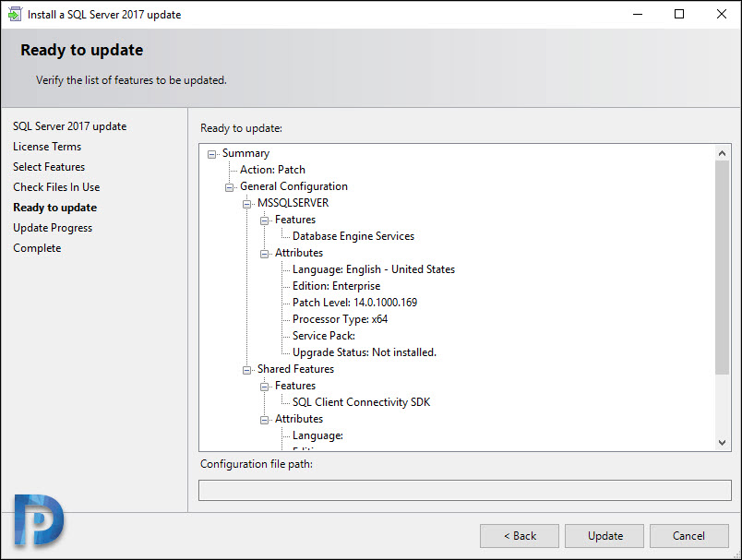Click the SQL Server installer title bar icon
742x560 pixels.
pyautogui.click(x=15, y=14)
